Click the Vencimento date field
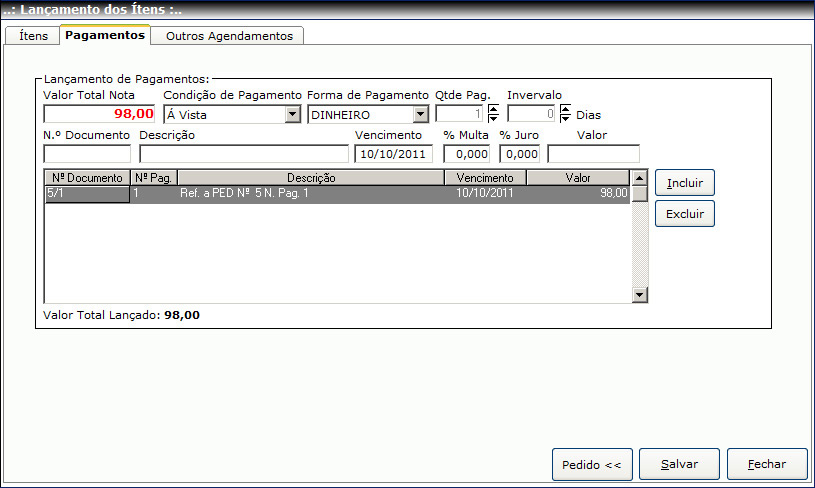Viewport: 815px width, 488px height. point(393,154)
